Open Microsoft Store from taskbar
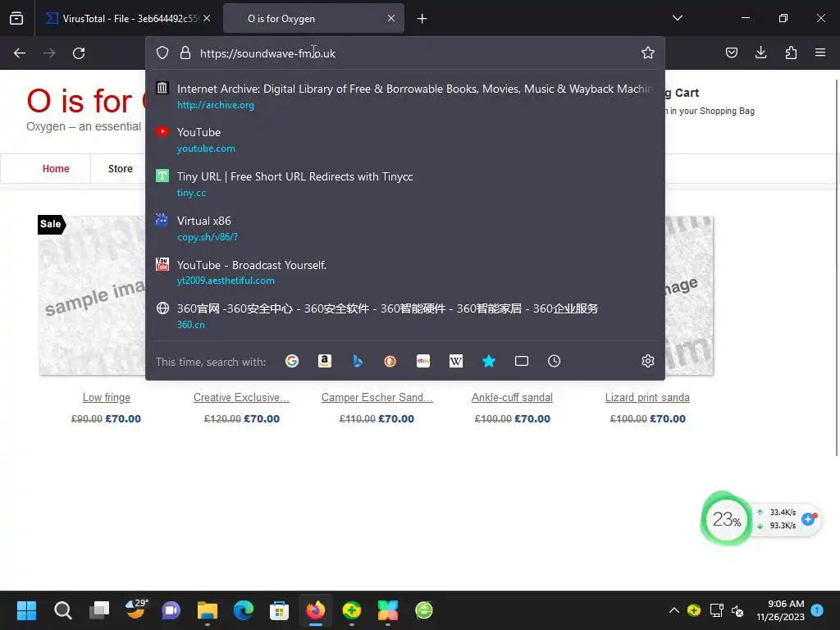 click(279, 610)
